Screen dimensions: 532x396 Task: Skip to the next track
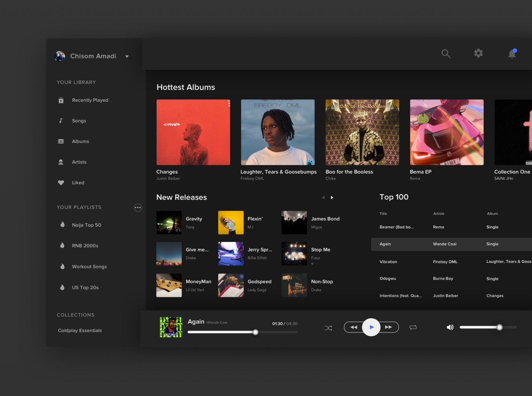[389, 327]
